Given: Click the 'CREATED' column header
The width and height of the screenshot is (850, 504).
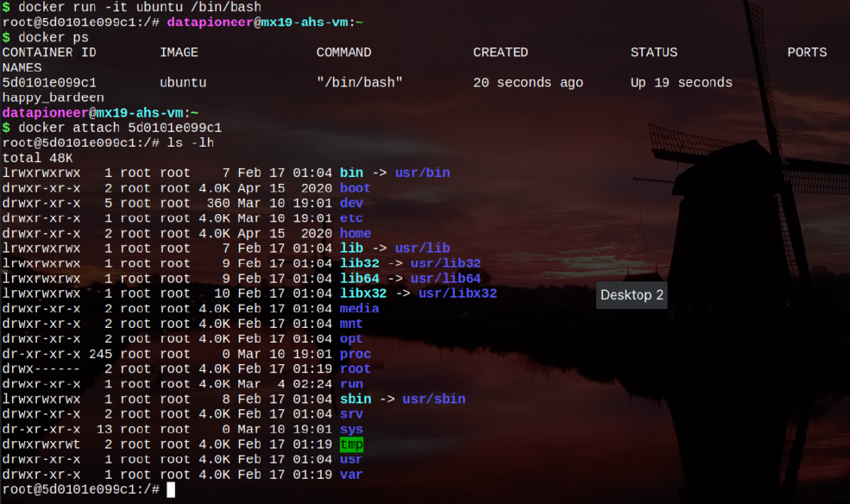Looking at the screenshot, I should point(501,53).
